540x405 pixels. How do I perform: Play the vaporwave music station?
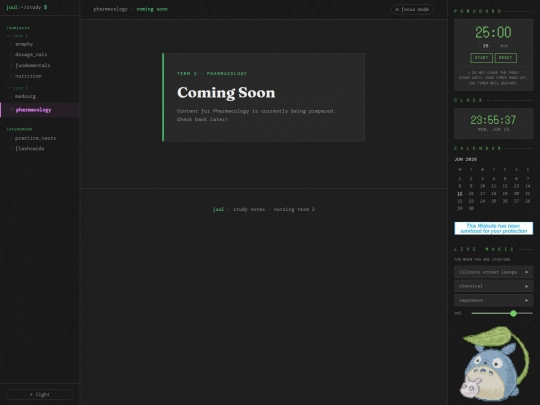(493, 300)
